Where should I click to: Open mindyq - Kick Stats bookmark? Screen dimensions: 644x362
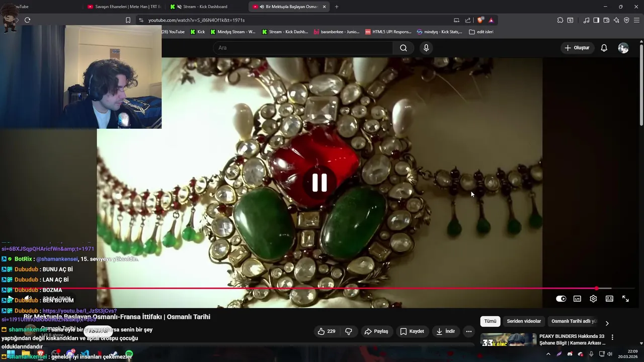tap(439, 32)
